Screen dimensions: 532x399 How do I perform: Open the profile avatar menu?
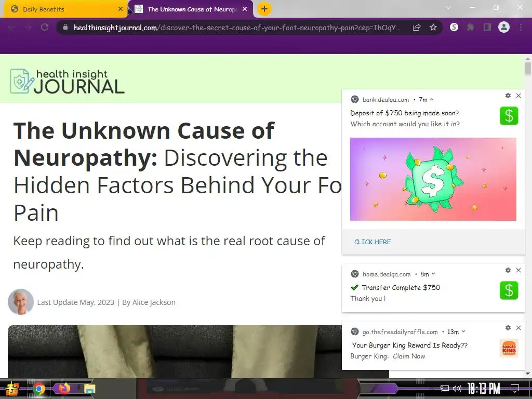tap(504, 27)
